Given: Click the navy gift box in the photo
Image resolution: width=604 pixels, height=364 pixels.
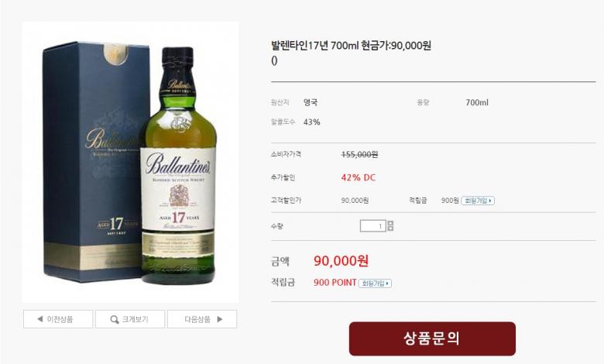Looking at the screenshot, I should pos(92,162).
